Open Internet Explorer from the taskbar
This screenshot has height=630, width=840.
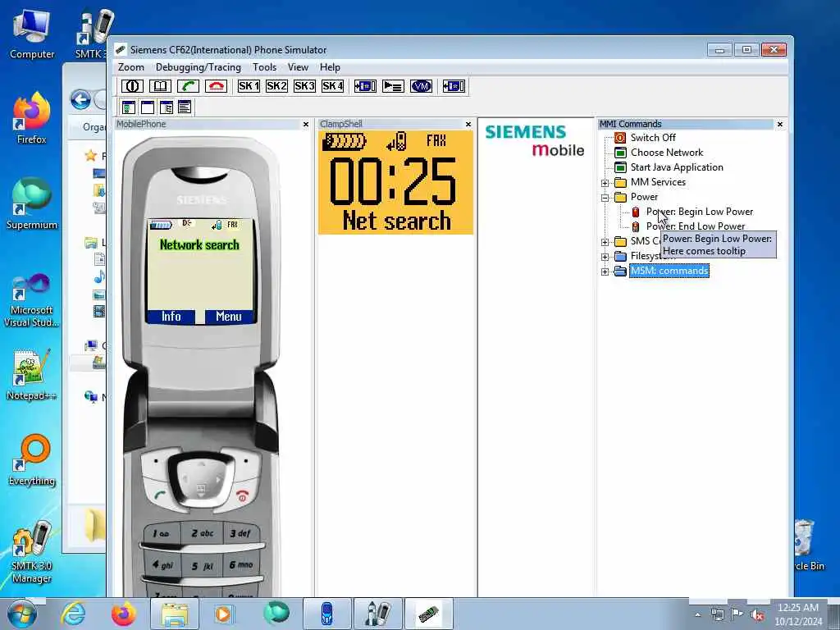pos(73,614)
